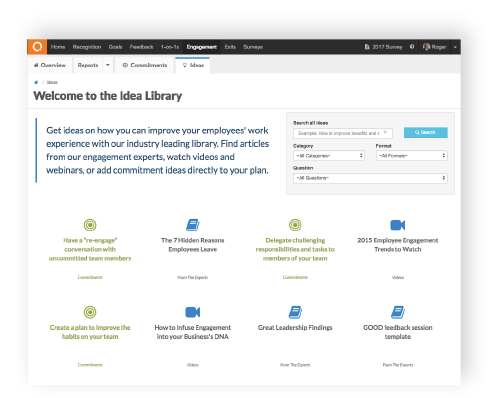Click the Search all ideas input field
The width and height of the screenshot is (497, 398).
pyautogui.click(x=343, y=133)
